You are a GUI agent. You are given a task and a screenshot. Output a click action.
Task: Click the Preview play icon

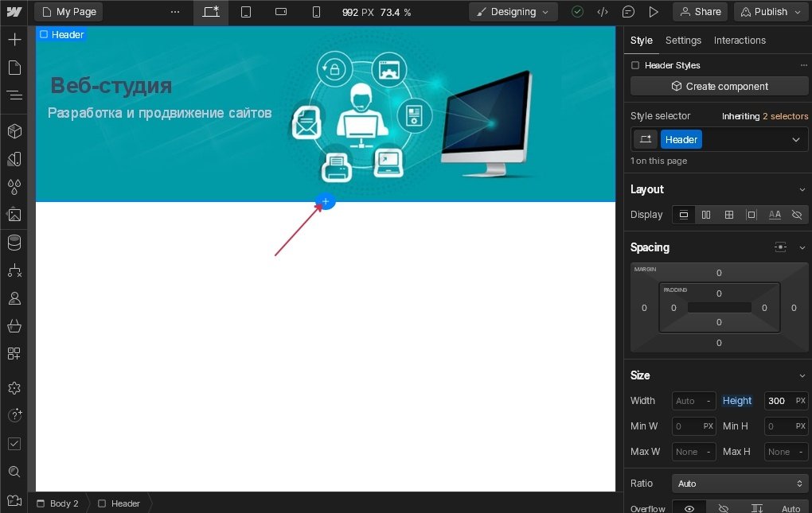(x=654, y=12)
